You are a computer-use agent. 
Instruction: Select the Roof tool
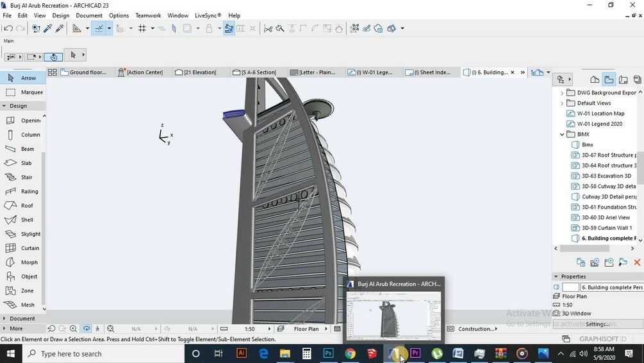(22, 205)
